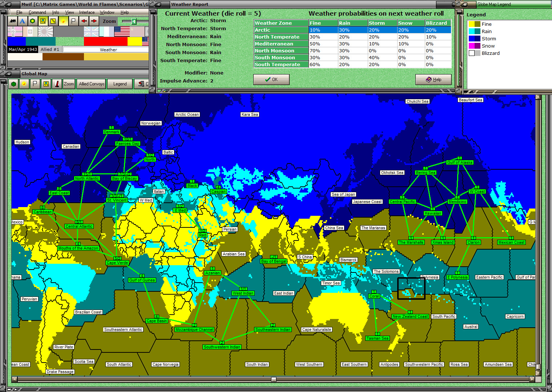Viewport: 552px width, 392px height.
Task: Open the View menu
Action: (69, 12)
